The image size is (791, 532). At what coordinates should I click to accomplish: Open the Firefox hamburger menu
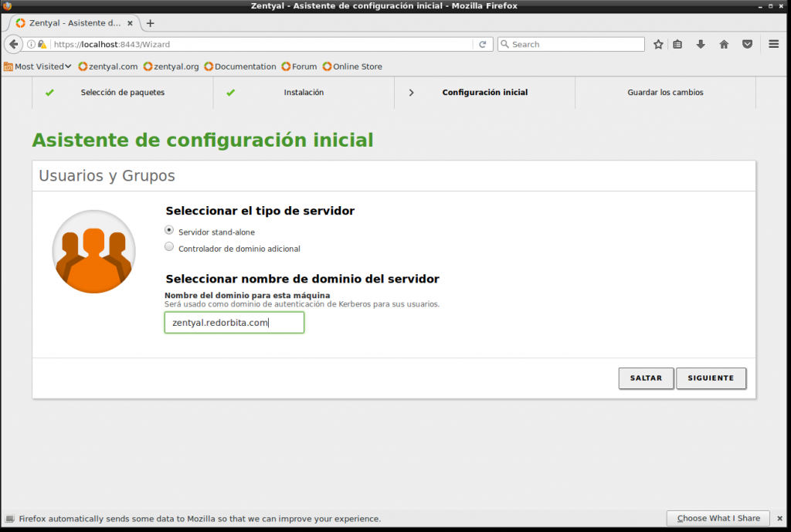(773, 45)
